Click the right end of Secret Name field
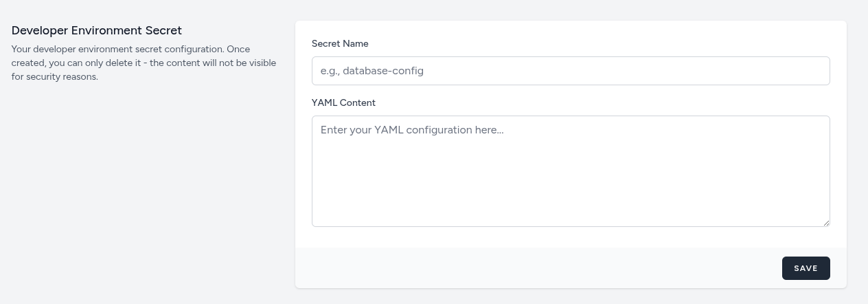 tap(810, 71)
